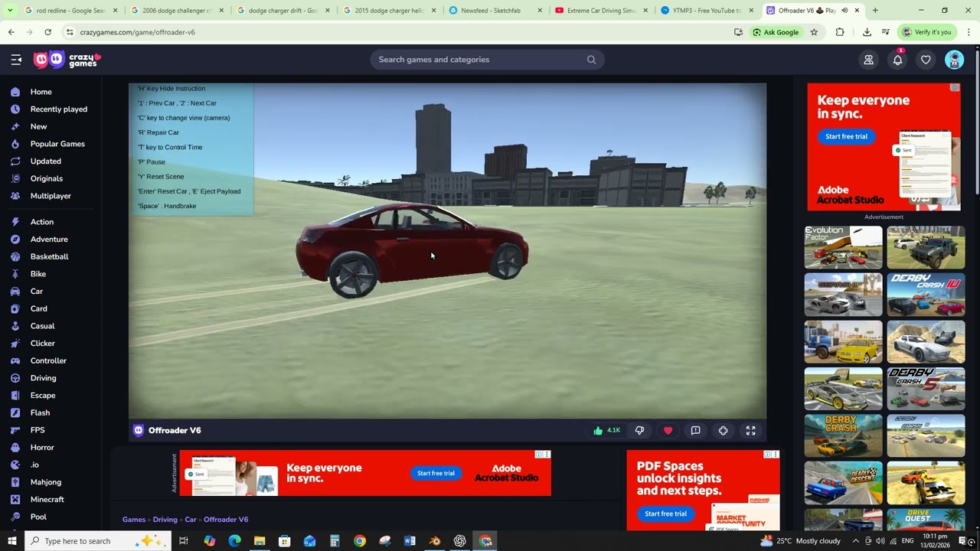Click the Ask Google button
The width and height of the screenshot is (980, 551).
(776, 32)
